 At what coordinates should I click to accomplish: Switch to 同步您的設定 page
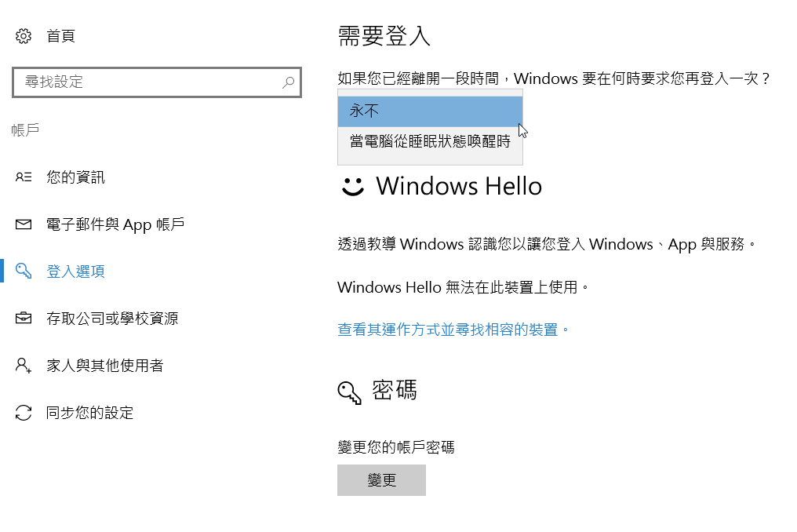(89, 413)
